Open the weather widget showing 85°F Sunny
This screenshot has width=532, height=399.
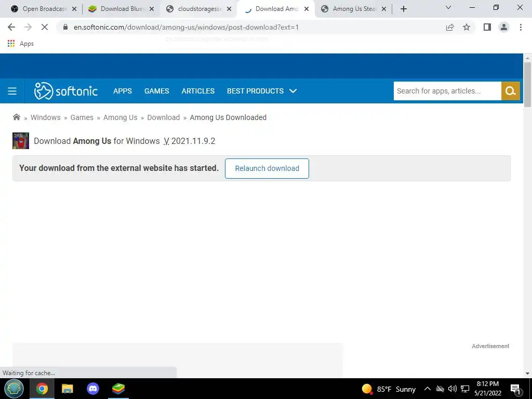[x=389, y=389]
